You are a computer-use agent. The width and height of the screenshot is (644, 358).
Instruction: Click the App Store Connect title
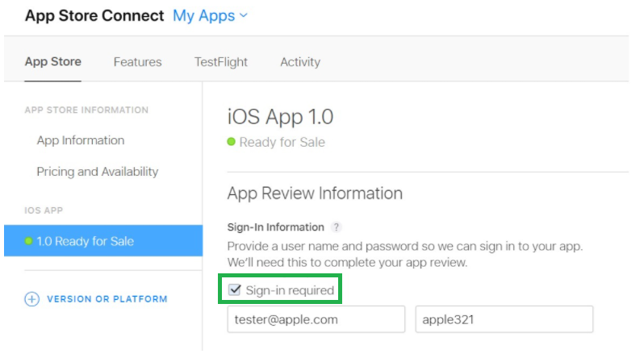pyautogui.click(x=94, y=15)
